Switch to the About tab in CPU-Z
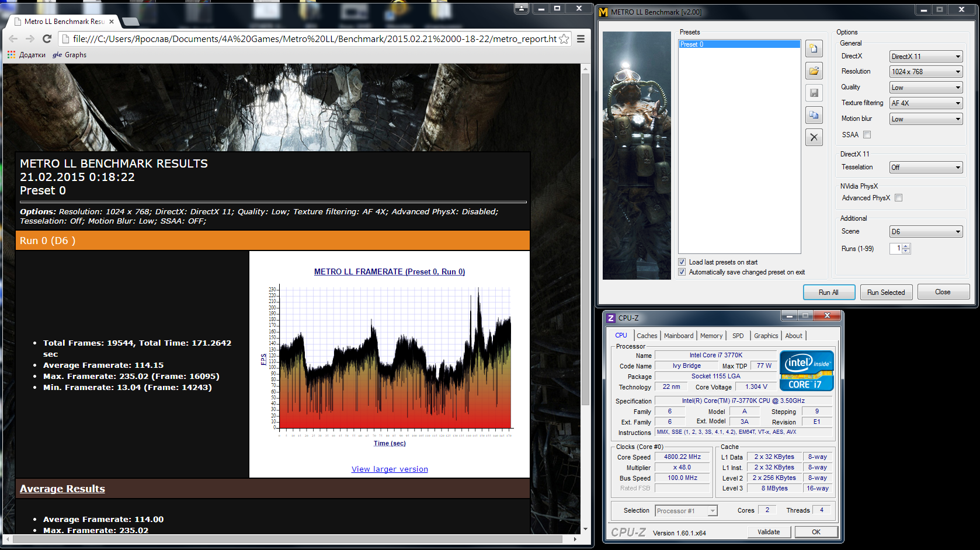This screenshot has width=980, height=550. click(794, 336)
